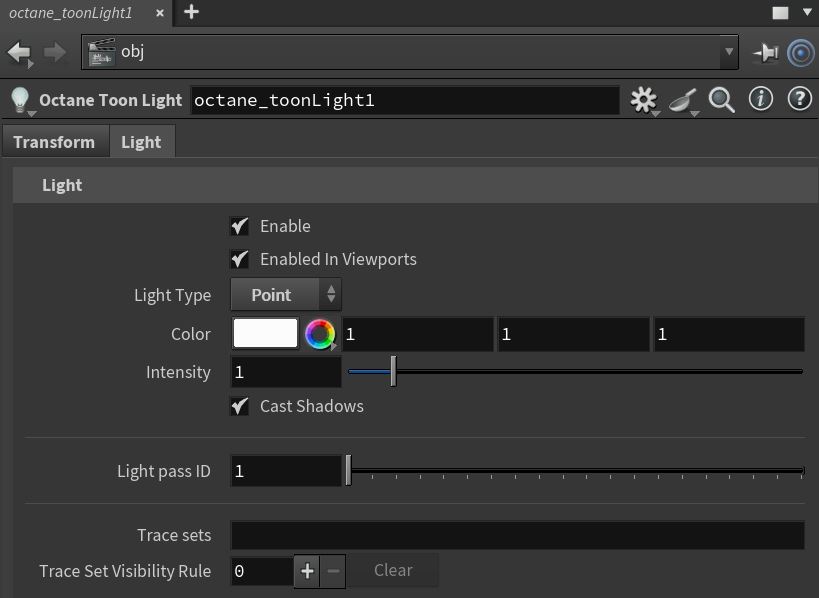
Task: Open the Light Type dropdown
Action: (286, 295)
